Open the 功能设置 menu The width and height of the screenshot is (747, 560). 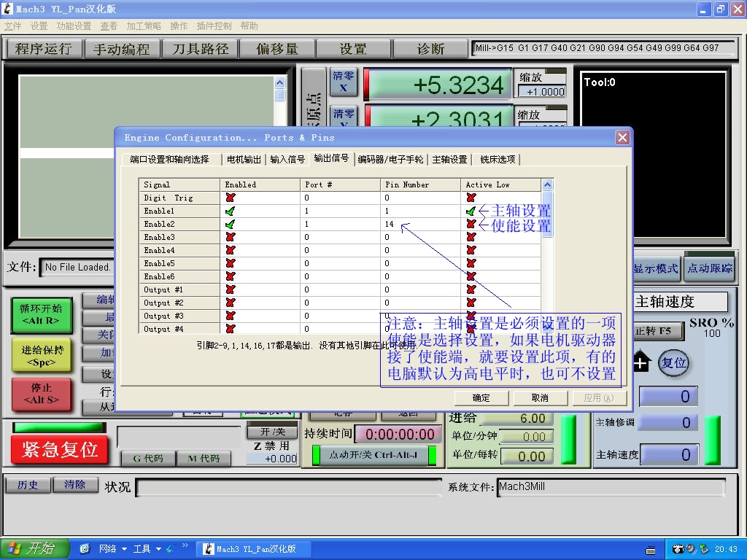tap(74, 26)
